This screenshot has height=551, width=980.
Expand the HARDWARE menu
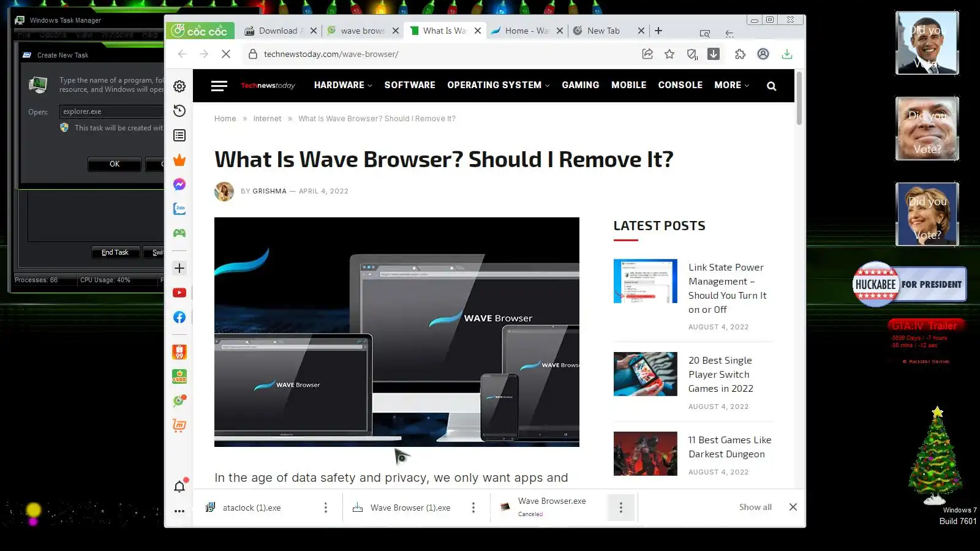point(343,85)
